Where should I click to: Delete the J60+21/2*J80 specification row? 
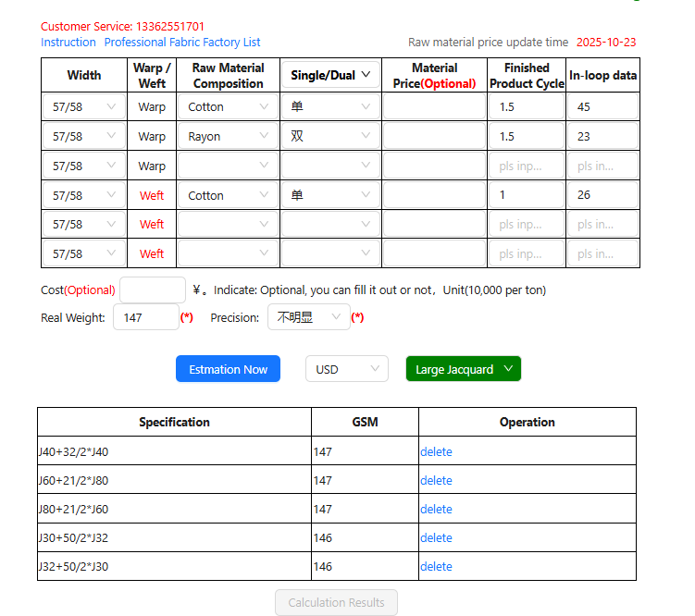(x=436, y=480)
